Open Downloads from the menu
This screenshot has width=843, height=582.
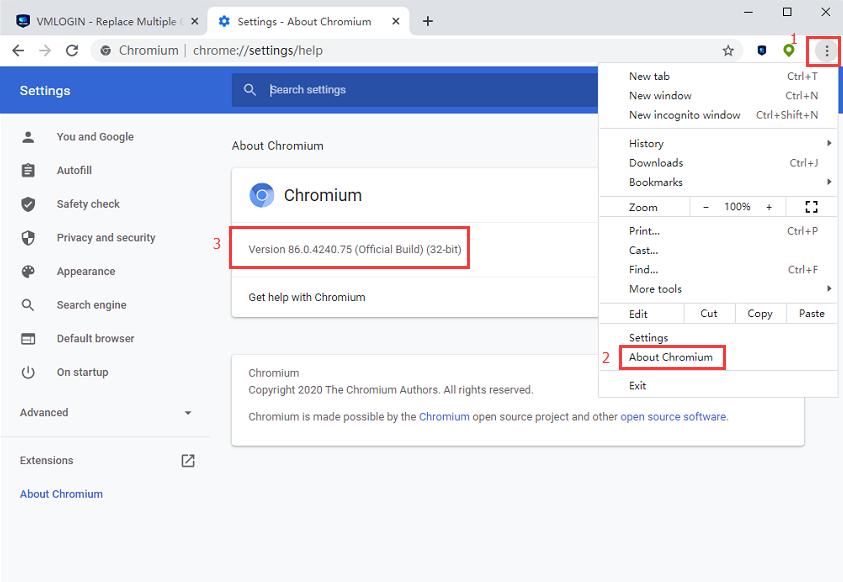point(718,163)
